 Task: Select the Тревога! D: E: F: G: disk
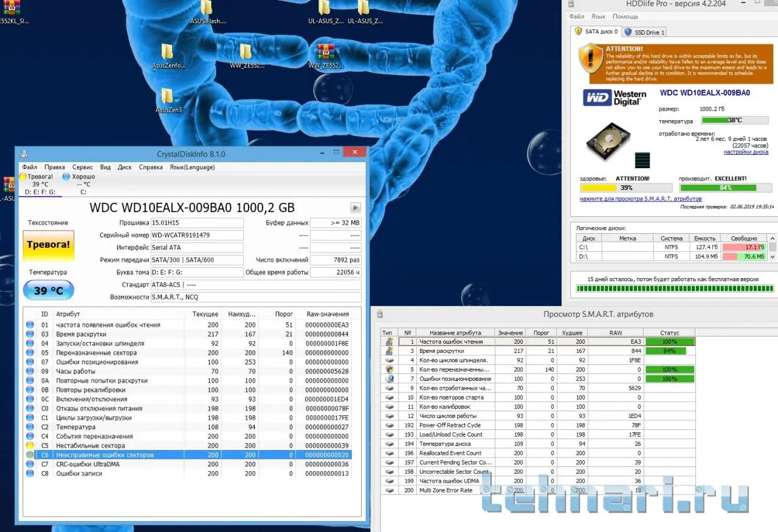[40, 184]
